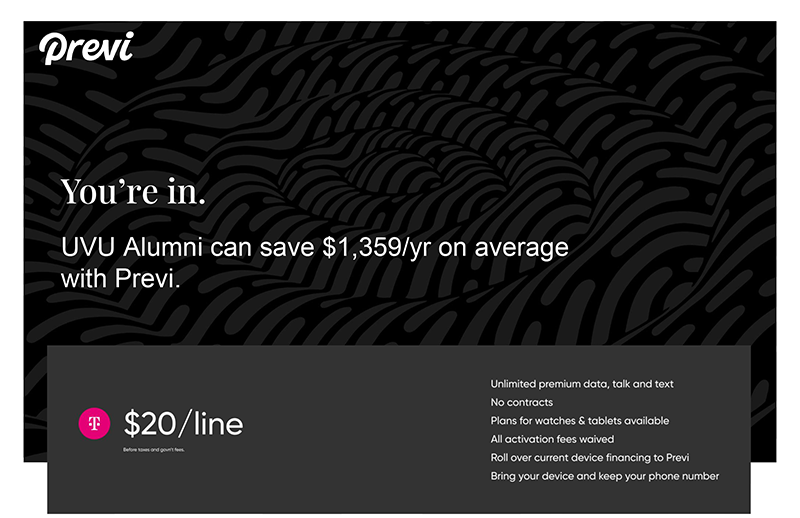
Task: Click "Bring your device and keep your phone number"
Action: (604, 476)
